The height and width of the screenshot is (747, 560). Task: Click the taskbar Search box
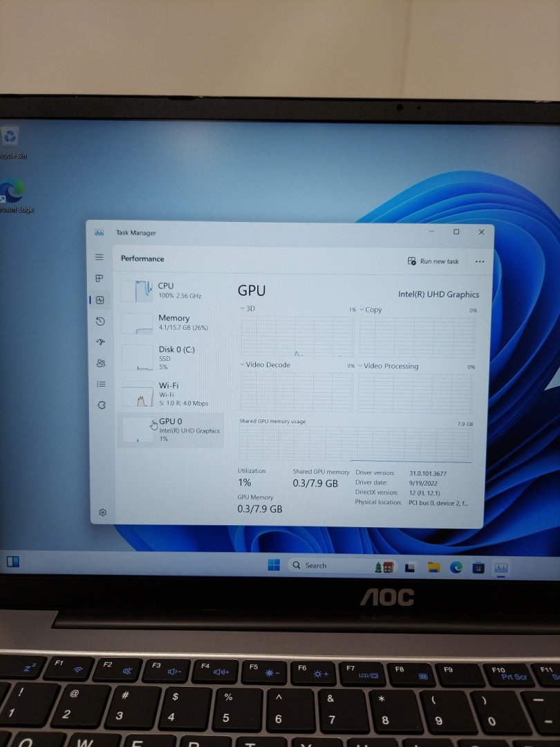(x=325, y=566)
